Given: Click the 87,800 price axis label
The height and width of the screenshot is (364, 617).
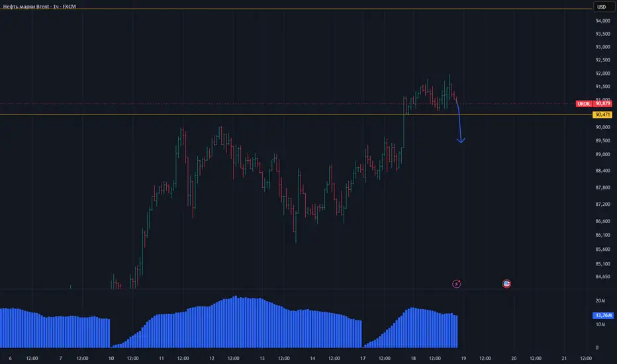Looking at the screenshot, I should click(x=603, y=188).
